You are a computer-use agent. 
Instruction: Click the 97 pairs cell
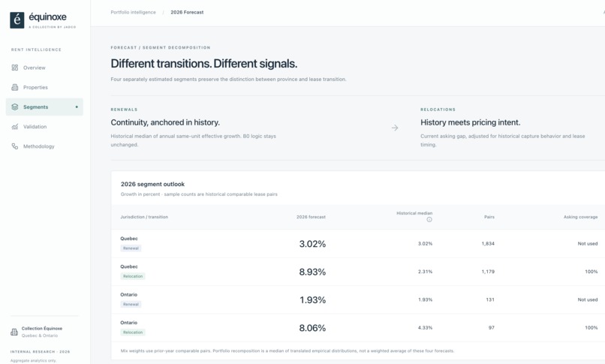492,328
